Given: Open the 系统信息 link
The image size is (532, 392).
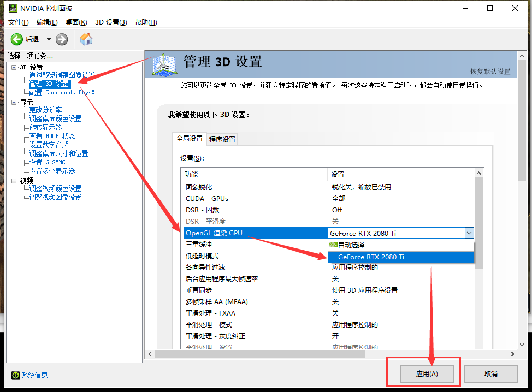Looking at the screenshot, I should [x=35, y=375].
